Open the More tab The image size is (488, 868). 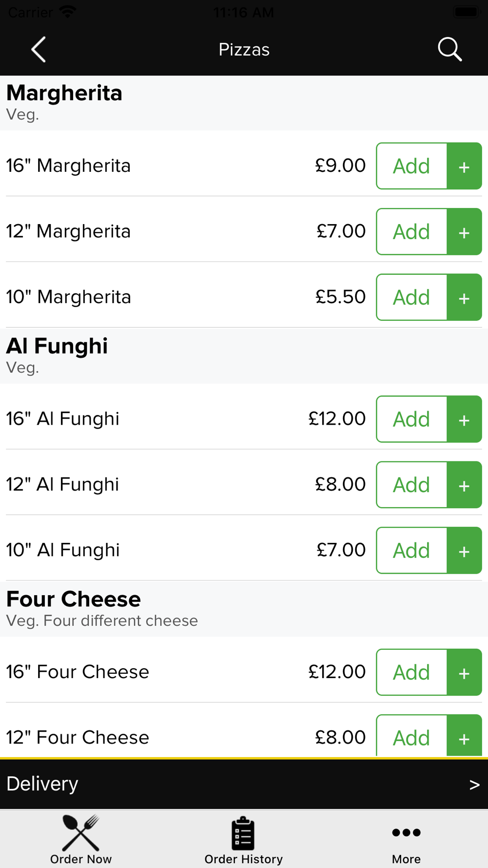406,840
